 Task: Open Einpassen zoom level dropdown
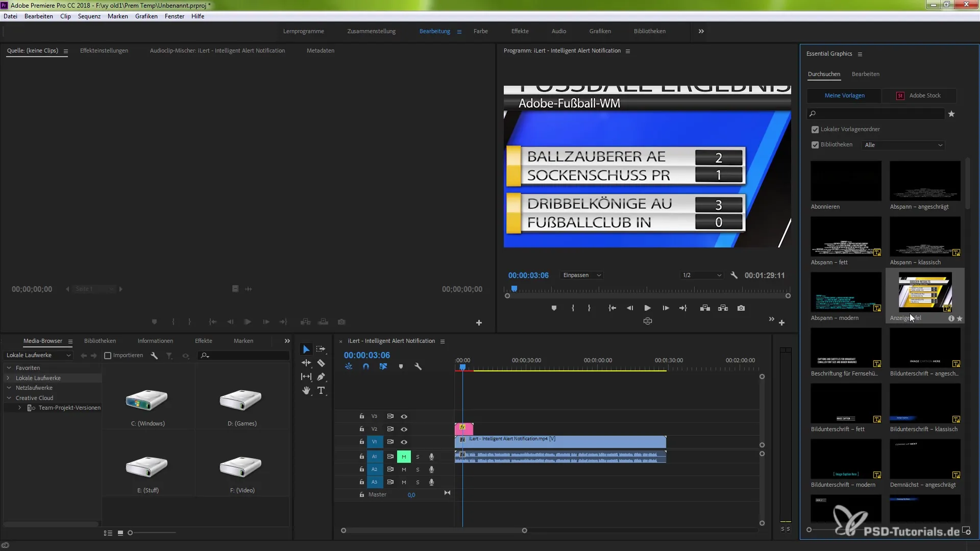coord(582,275)
